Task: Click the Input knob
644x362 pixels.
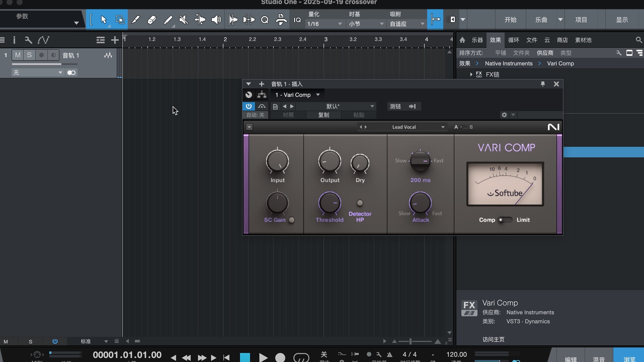Action: click(x=277, y=161)
